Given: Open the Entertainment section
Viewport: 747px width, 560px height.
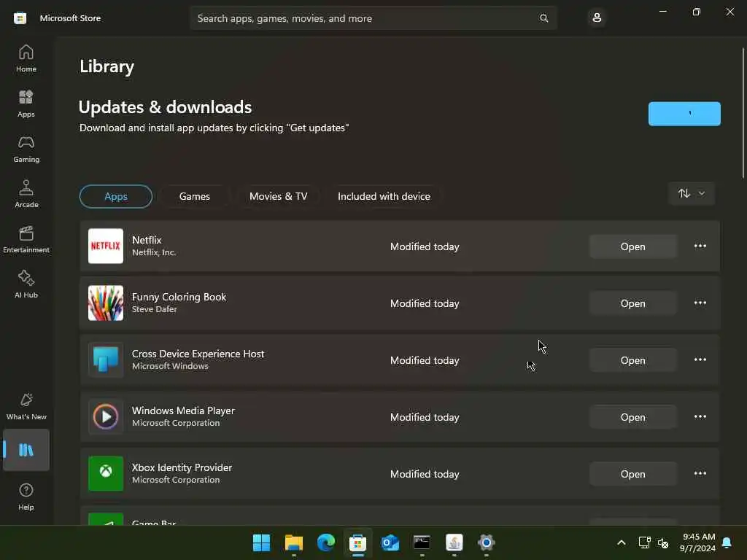Looking at the screenshot, I should pos(26,239).
